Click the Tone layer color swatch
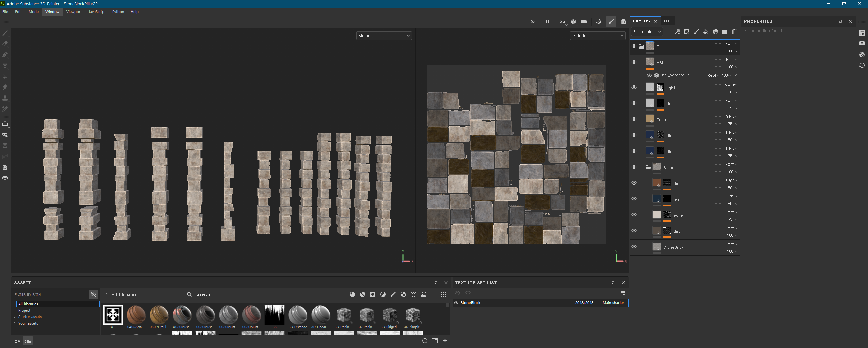868x348 pixels. (650, 119)
